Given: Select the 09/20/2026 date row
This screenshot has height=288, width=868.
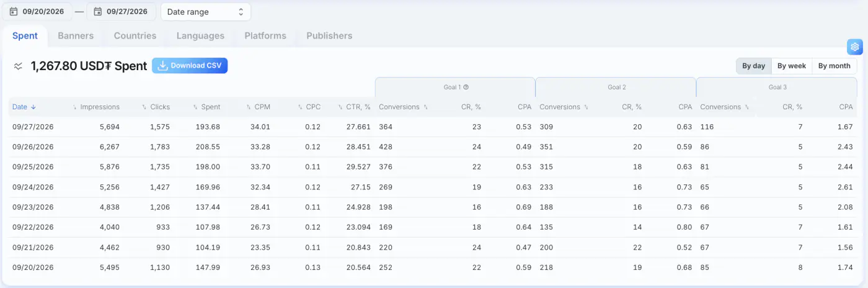Looking at the screenshot, I should coord(433,268).
